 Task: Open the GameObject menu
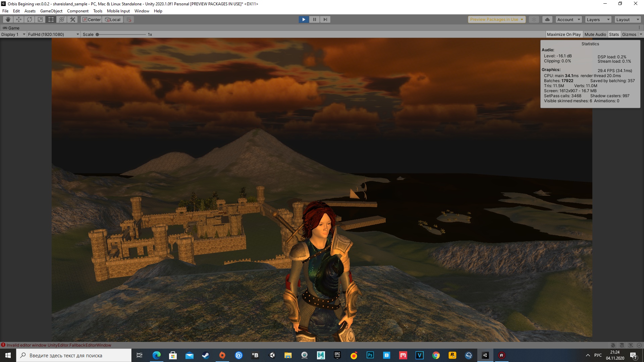coord(51,11)
